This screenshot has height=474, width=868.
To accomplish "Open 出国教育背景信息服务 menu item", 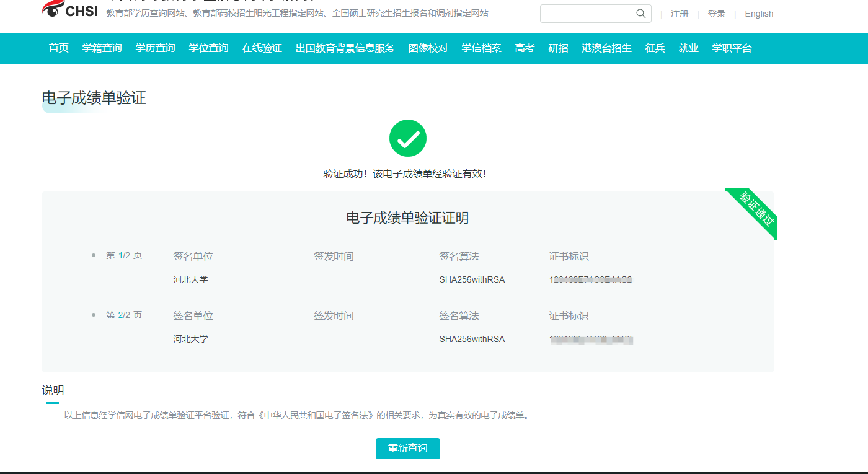I will pyautogui.click(x=345, y=48).
